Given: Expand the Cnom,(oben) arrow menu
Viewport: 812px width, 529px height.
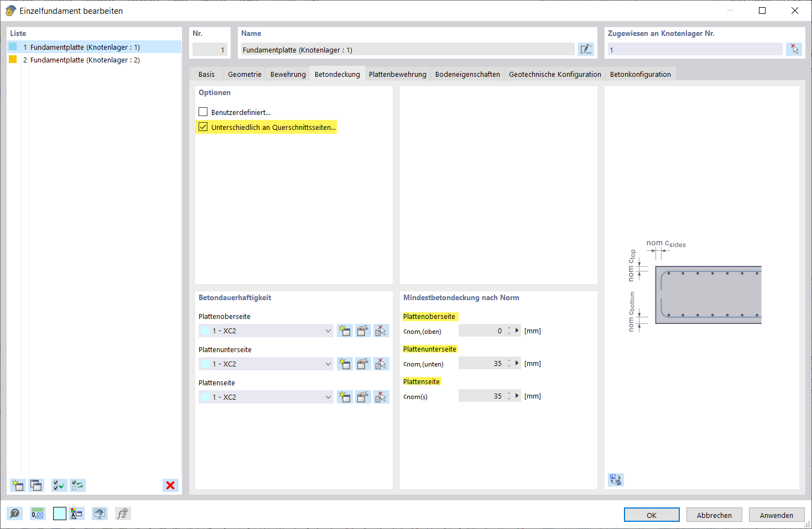Looking at the screenshot, I should [x=517, y=331].
